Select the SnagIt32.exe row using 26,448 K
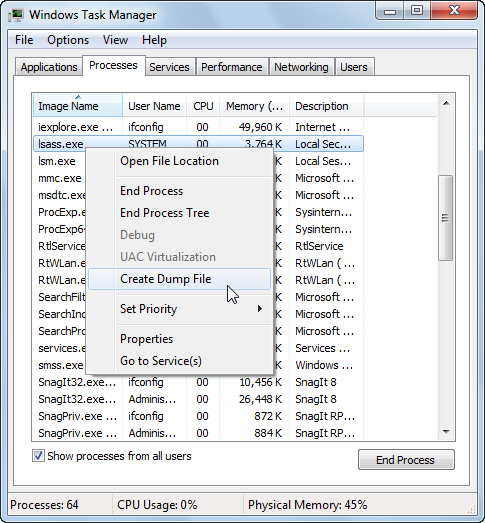Viewport: 485px width, 523px height. click(198, 399)
